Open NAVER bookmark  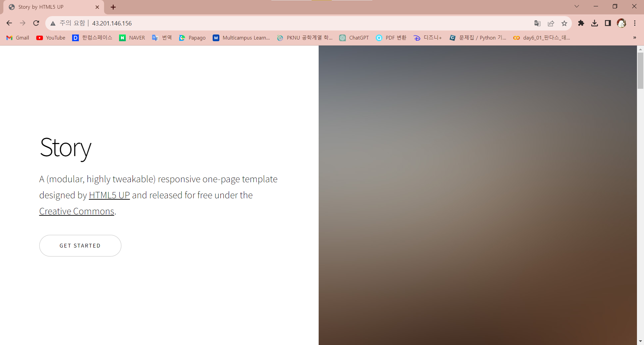[x=132, y=38]
